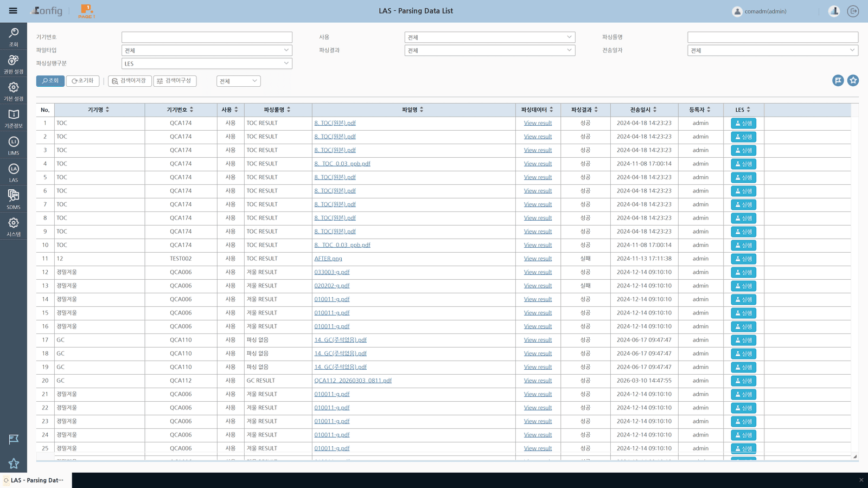The width and height of the screenshot is (868, 488).
Task: Expand the 파일타입 dropdown
Action: click(x=207, y=50)
